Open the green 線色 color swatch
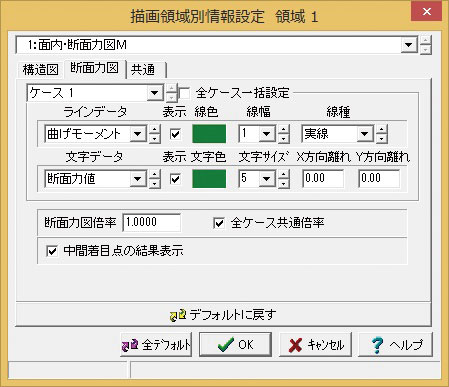This screenshot has height=387, width=449. [209, 134]
